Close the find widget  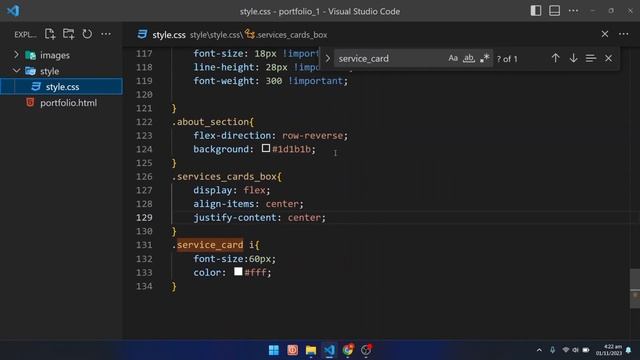tap(608, 58)
